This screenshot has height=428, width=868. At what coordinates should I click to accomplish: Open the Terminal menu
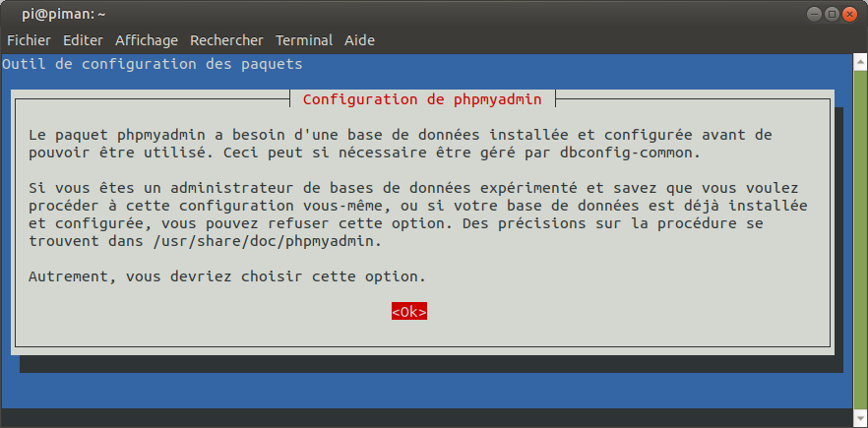point(304,40)
